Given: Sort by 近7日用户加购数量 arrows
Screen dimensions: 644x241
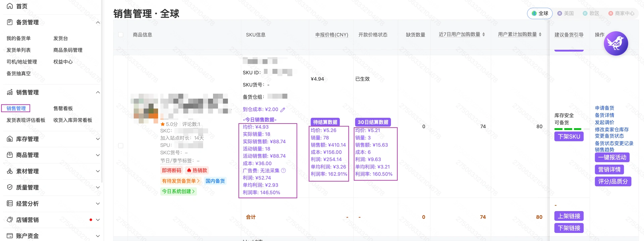Looking at the screenshot, I should click(x=484, y=35).
